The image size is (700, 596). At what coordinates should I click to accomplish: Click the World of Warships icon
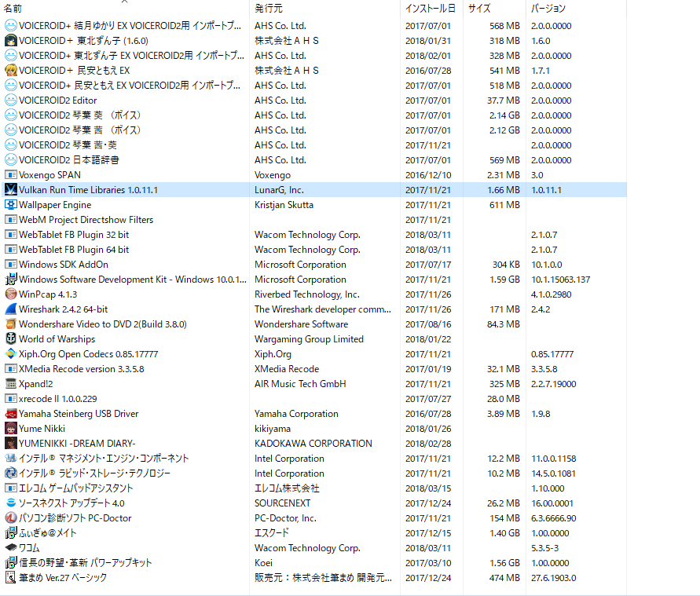(x=11, y=339)
